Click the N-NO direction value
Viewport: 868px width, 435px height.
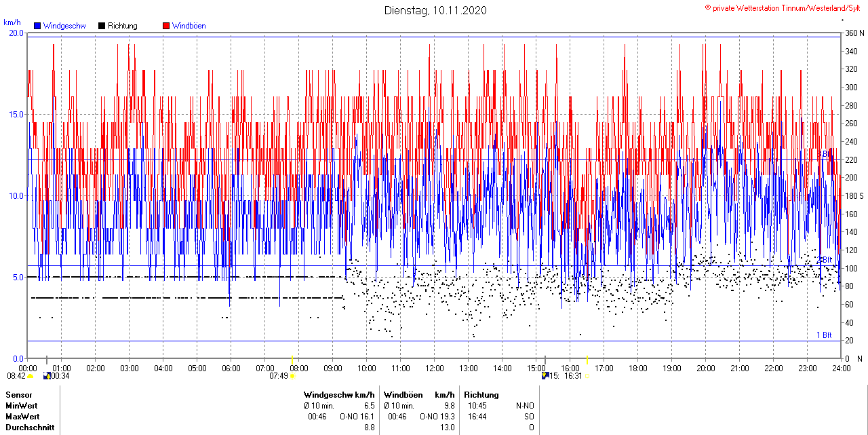(x=525, y=405)
